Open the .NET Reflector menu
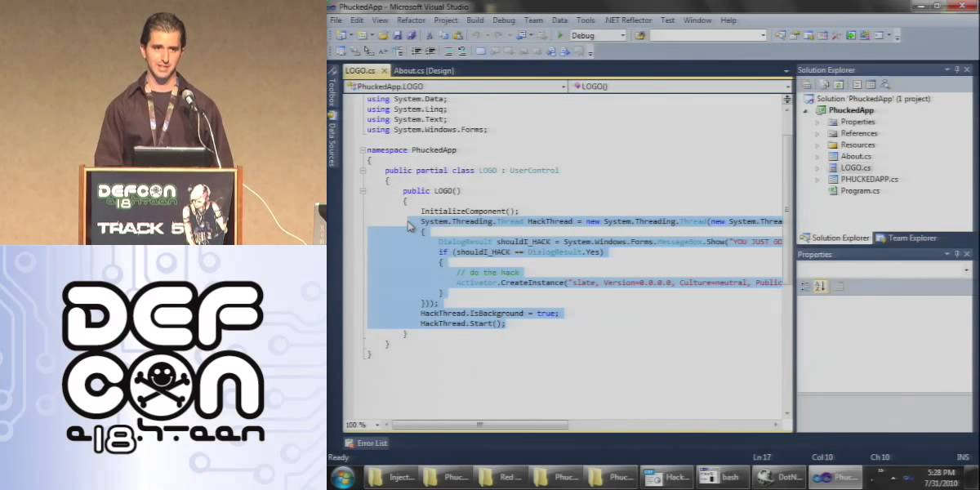The image size is (980, 490). tap(627, 20)
